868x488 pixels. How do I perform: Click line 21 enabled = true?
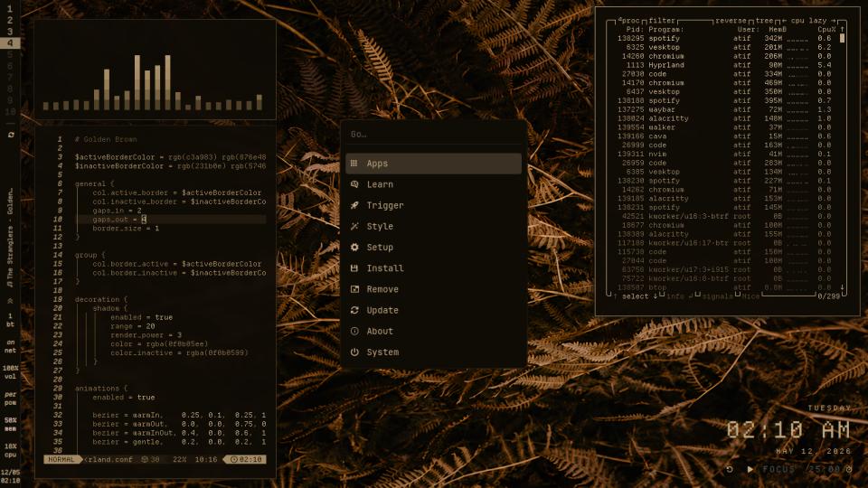(142, 317)
